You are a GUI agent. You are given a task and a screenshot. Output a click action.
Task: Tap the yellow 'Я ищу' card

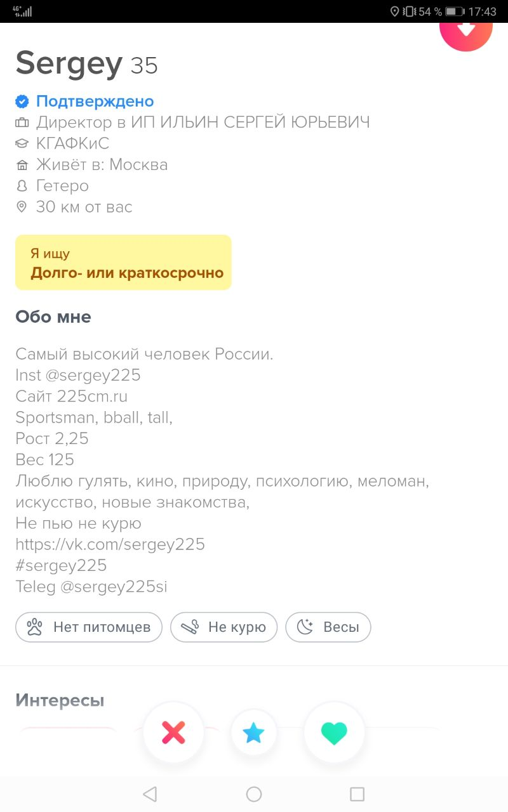click(123, 263)
